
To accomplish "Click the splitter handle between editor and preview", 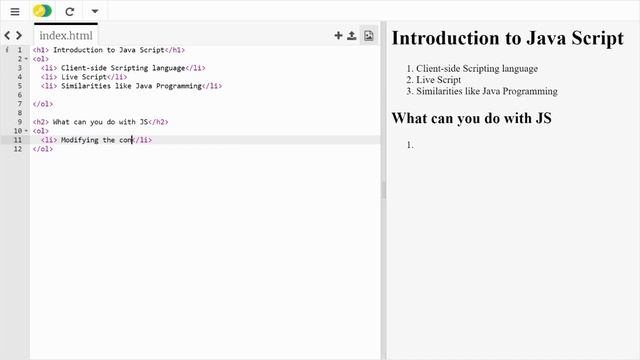I will 383,190.
